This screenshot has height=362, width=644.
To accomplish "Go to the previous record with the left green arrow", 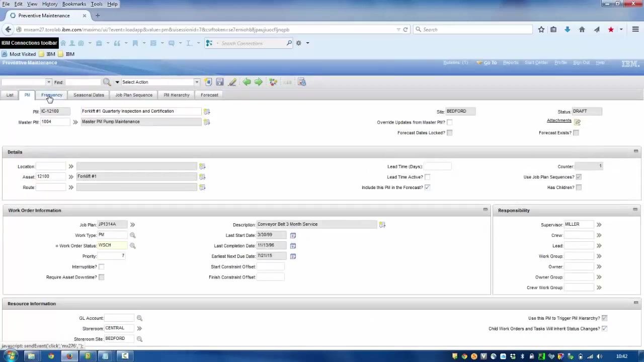I will click(x=247, y=82).
